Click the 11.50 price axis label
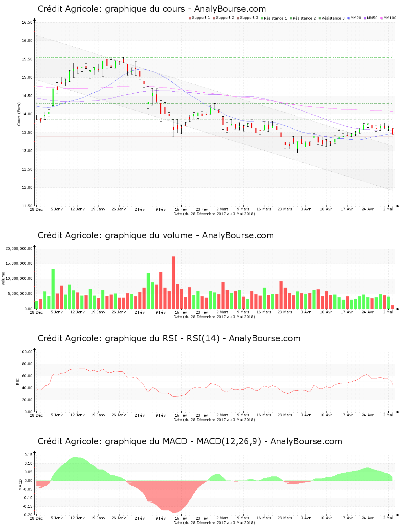The height and width of the screenshot is (532, 412). coord(27,206)
